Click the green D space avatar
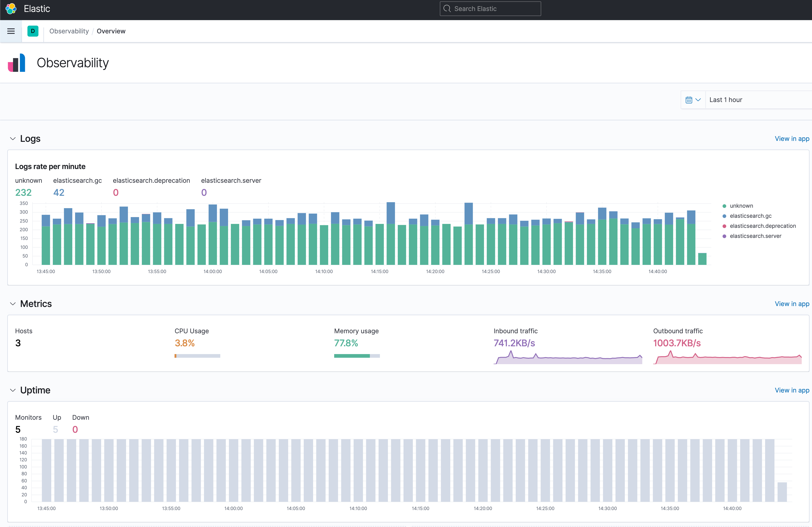Screen dimensions: 812x527 (33, 31)
